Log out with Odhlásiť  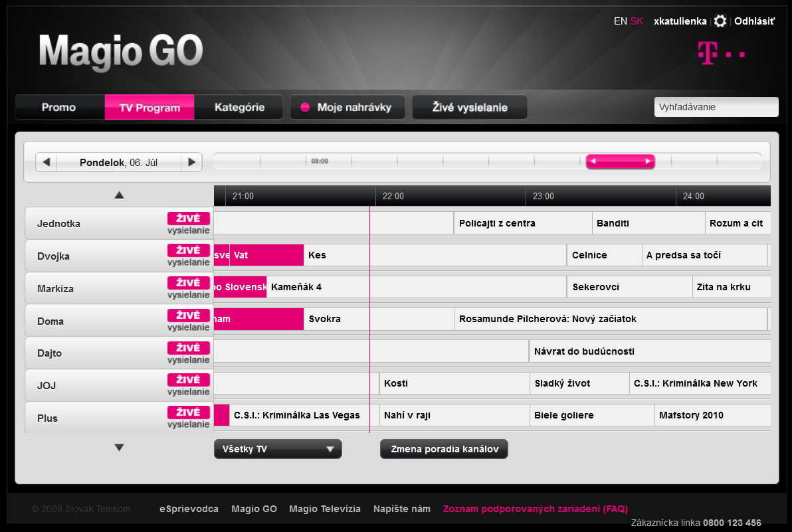(x=754, y=21)
